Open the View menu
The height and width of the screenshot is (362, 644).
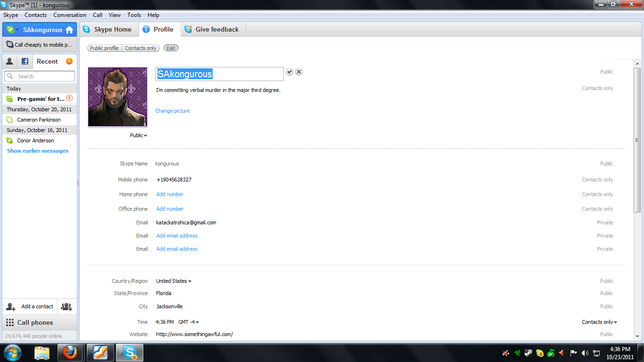click(115, 15)
